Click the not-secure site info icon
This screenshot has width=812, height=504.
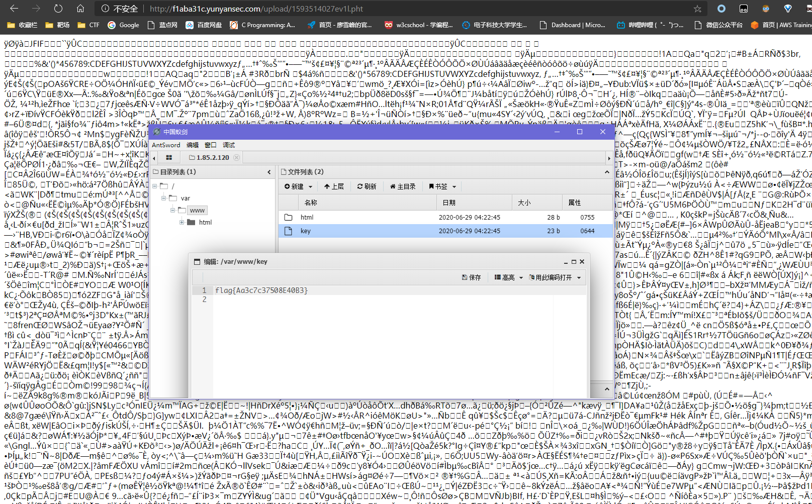click(x=105, y=9)
